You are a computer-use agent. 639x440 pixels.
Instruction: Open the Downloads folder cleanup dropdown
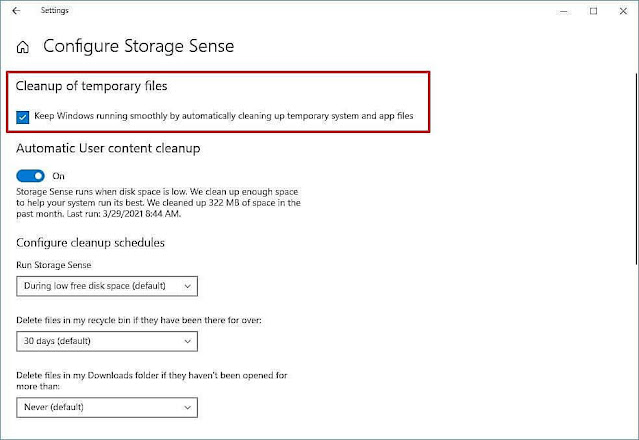point(107,407)
